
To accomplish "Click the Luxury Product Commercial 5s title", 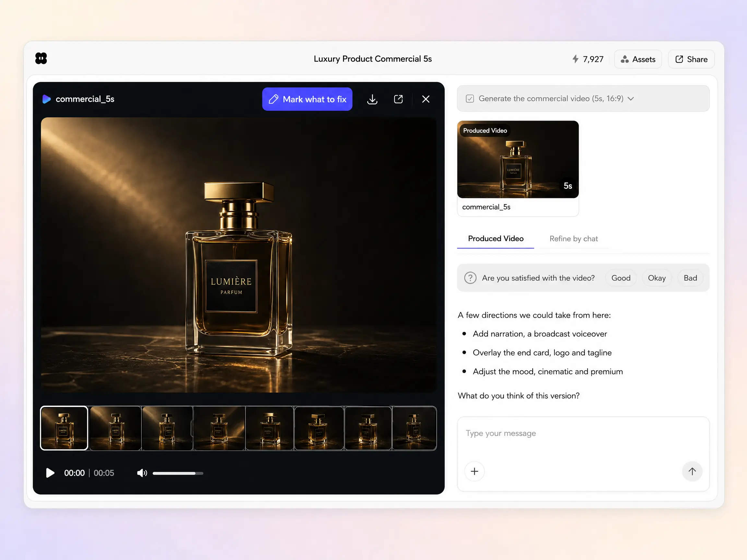I will [x=373, y=59].
